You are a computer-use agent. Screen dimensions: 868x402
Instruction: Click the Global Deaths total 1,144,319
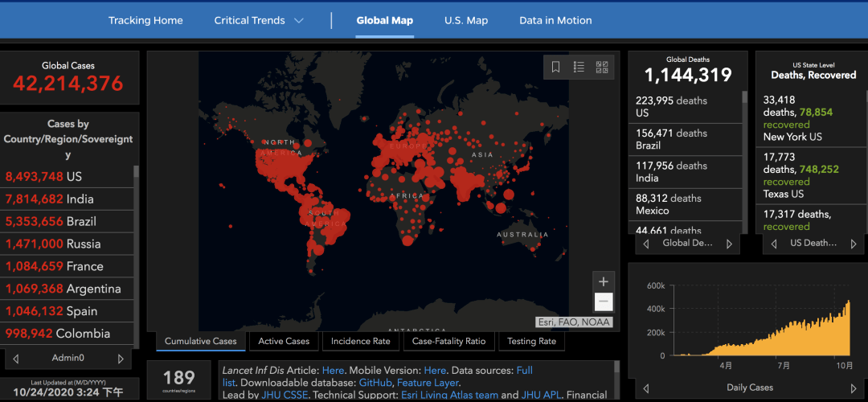point(688,76)
